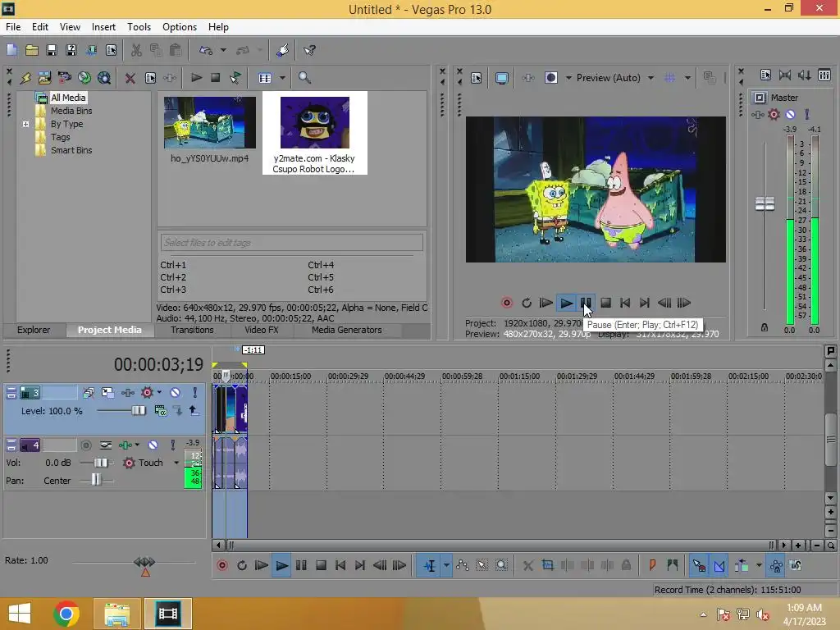Image resolution: width=840 pixels, height=630 pixels.
Task: Select the Envelope Edit tool
Action: [x=463, y=565]
